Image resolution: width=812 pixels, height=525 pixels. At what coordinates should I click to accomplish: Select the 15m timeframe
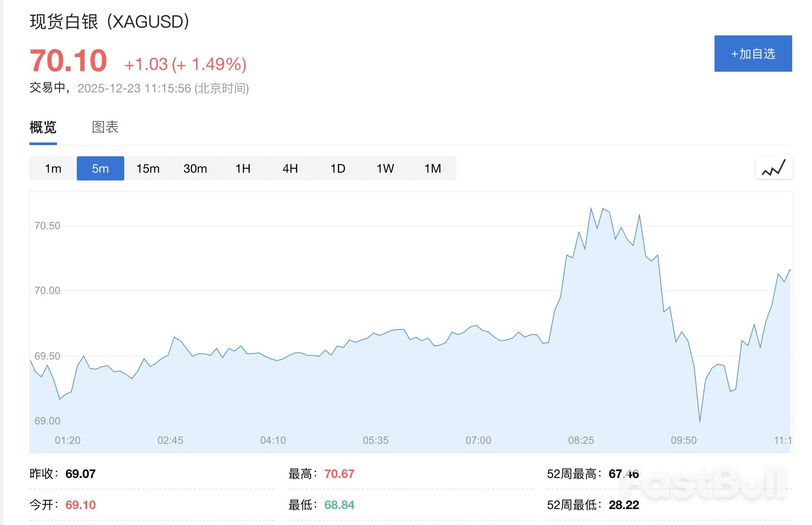point(148,168)
